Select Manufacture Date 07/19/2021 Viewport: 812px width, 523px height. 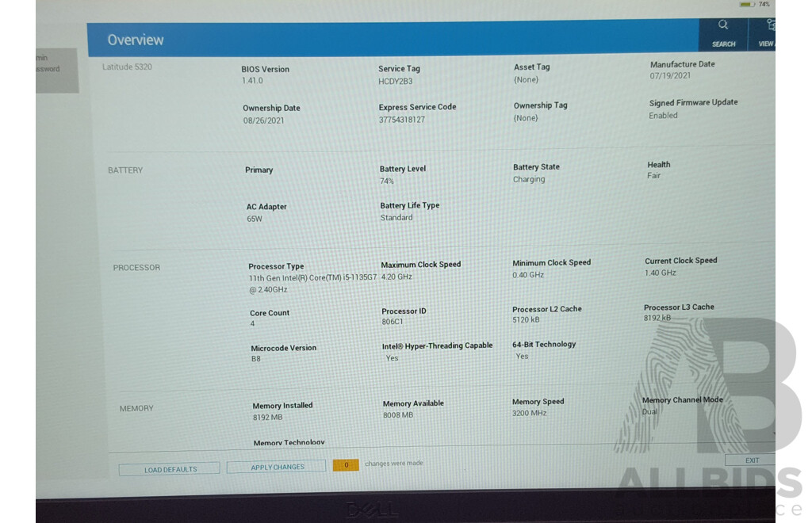pos(670,75)
